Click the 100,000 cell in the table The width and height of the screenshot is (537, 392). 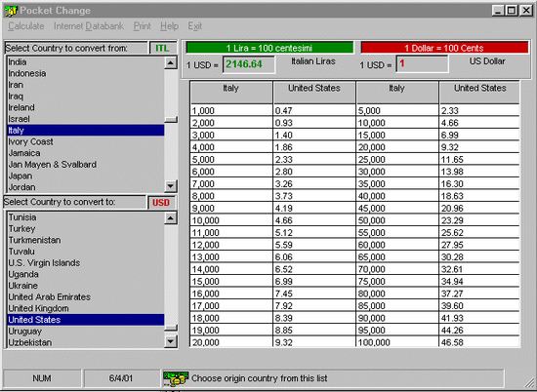(x=397, y=342)
